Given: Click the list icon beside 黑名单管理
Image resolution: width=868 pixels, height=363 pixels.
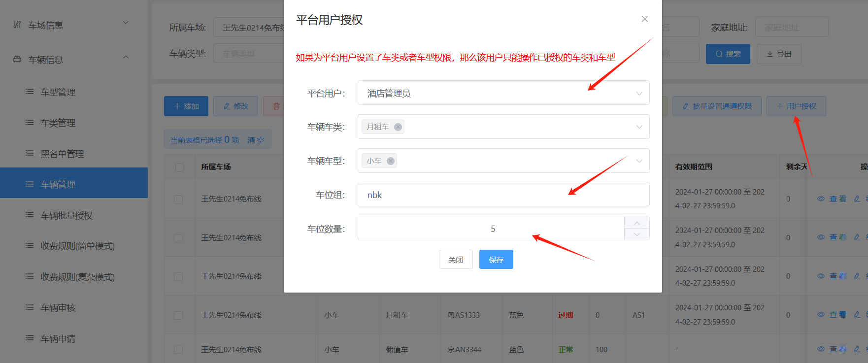Looking at the screenshot, I should click(x=30, y=153).
